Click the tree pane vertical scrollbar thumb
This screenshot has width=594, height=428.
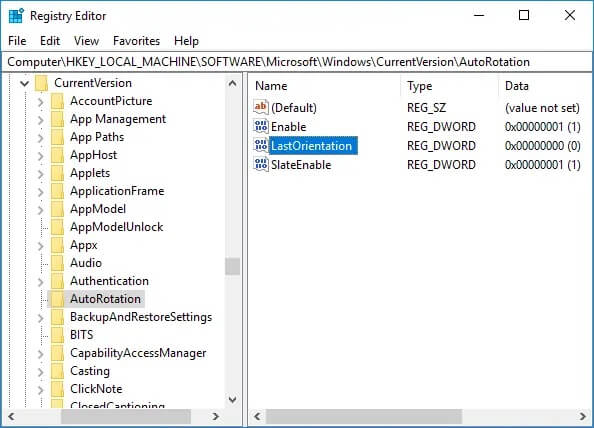[x=233, y=266]
